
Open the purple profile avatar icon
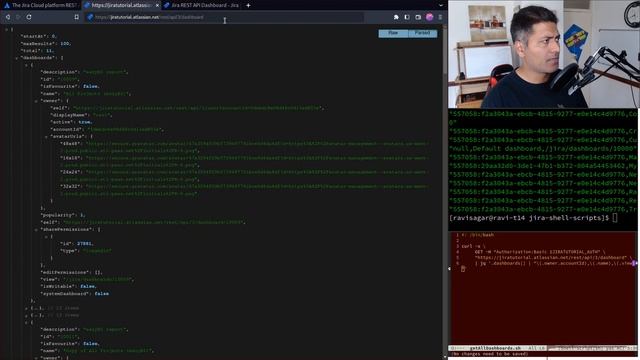point(429,17)
